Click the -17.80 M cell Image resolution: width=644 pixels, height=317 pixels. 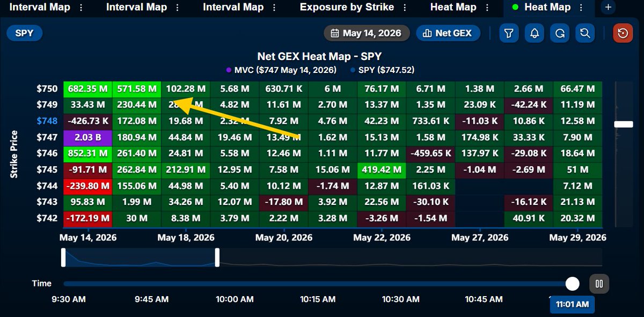click(283, 202)
